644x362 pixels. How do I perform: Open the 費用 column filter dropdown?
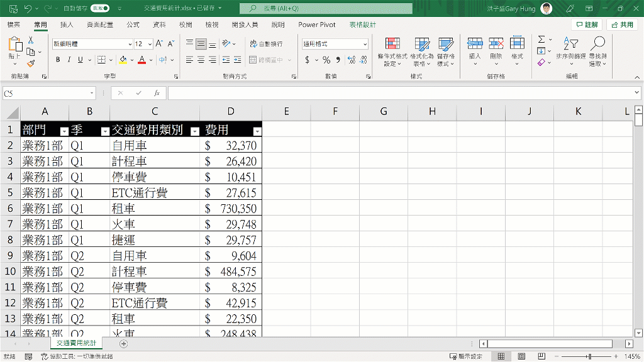[257, 131]
